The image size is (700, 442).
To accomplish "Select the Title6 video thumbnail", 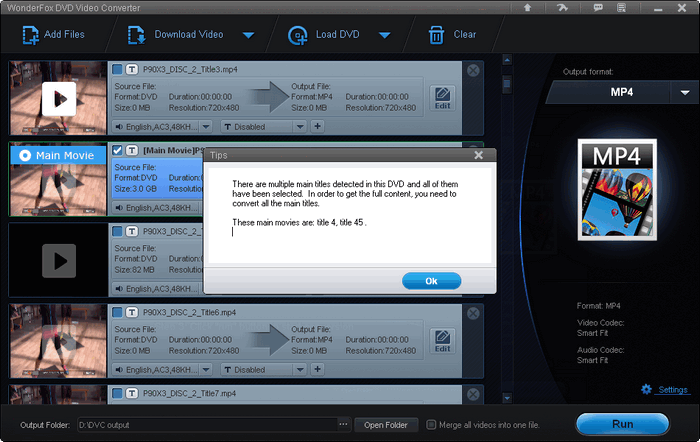I will click(58, 341).
